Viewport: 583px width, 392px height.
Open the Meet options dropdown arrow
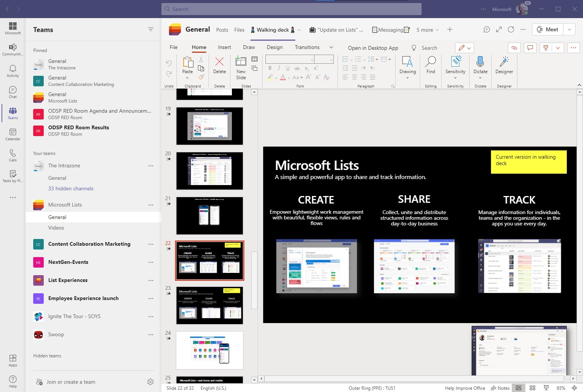tap(569, 29)
